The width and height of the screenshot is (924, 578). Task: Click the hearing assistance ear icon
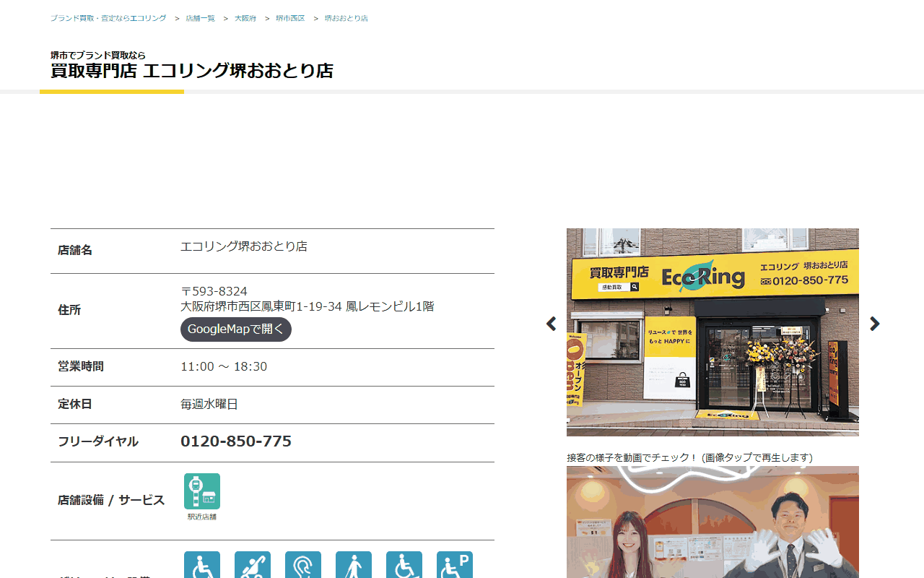(x=303, y=565)
